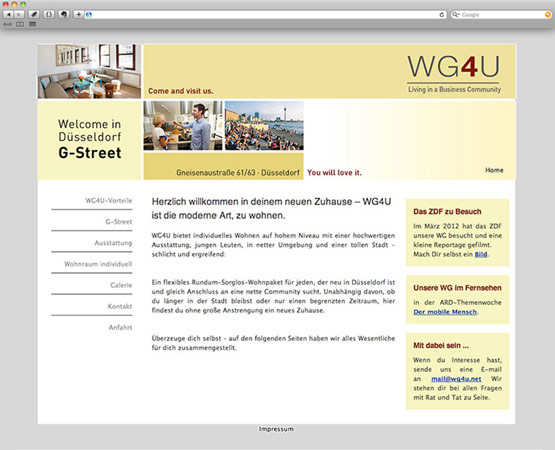Expand the search engine magnifier dropdown

pyautogui.click(x=456, y=15)
